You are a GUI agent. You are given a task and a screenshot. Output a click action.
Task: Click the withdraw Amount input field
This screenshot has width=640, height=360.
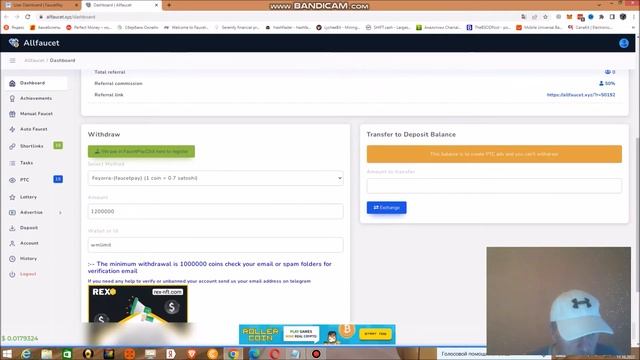click(216, 211)
